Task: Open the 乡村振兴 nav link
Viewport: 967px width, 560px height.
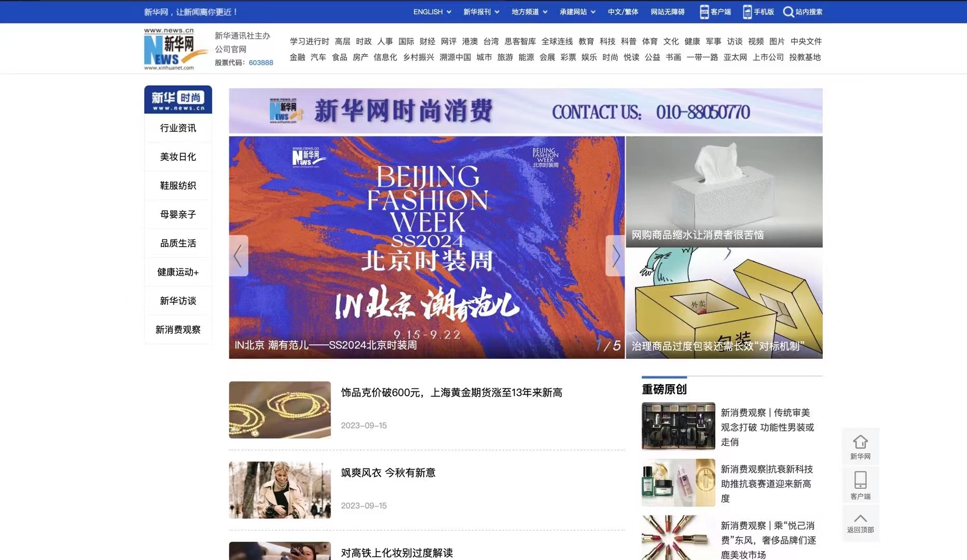Action: point(418,57)
